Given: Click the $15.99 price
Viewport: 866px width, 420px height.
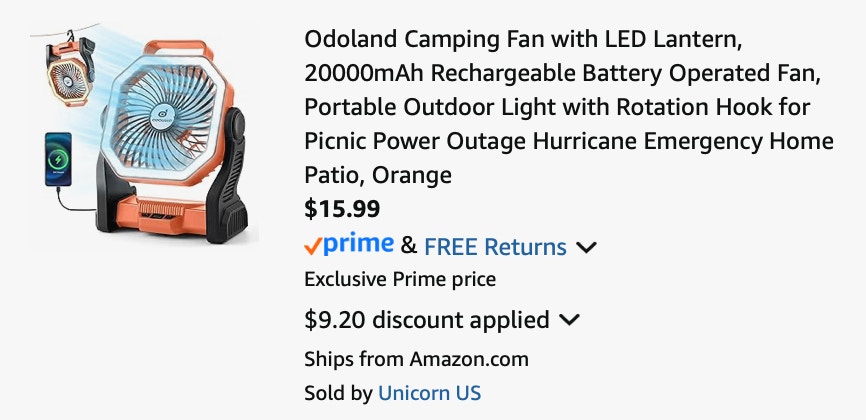Looking at the screenshot, I should click(x=342, y=209).
